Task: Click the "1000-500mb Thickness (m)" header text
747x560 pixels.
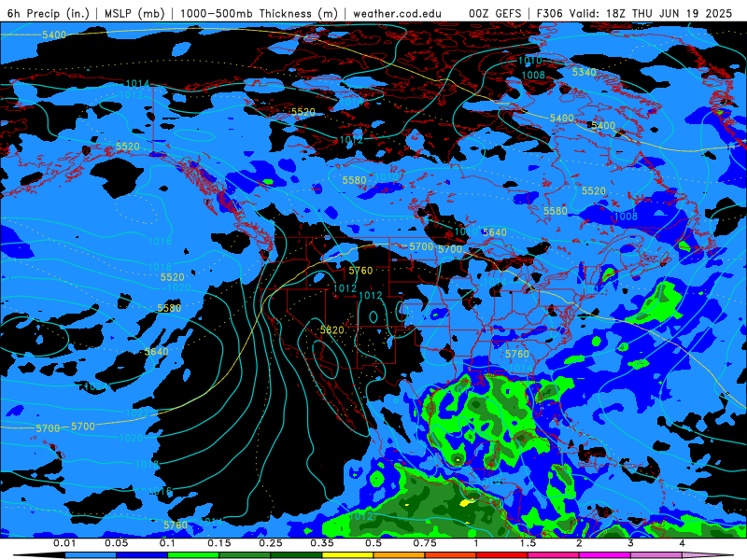Action: point(259,13)
